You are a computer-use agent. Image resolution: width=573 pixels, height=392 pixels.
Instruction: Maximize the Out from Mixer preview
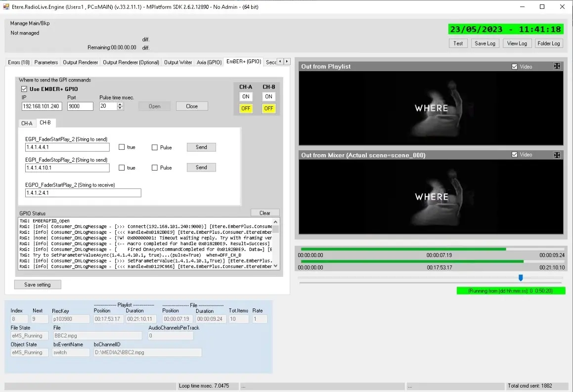[x=557, y=155]
